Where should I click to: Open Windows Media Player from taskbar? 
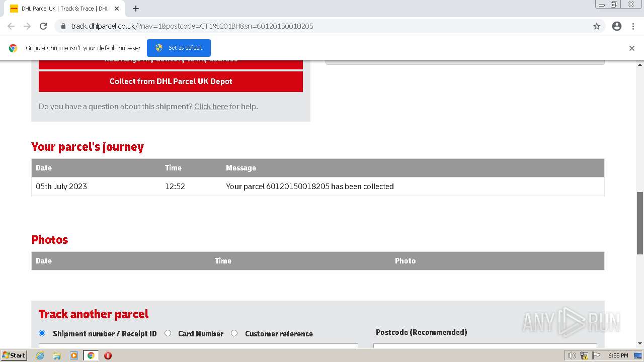(73, 355)
